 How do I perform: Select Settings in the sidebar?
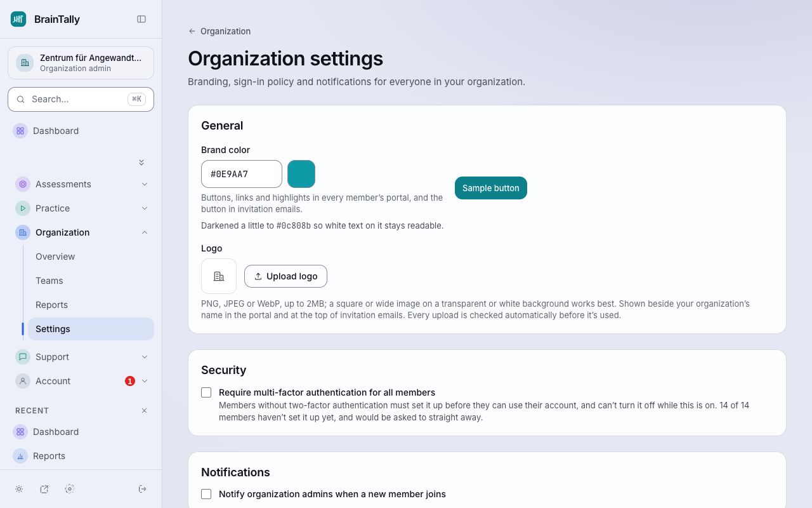tap(91, 329)
